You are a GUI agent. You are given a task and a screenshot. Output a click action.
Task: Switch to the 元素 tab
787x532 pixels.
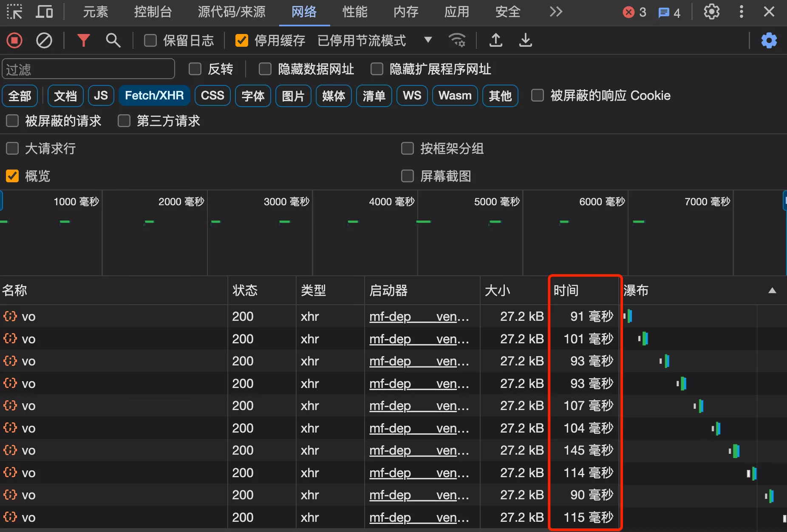tap(96, 12)
